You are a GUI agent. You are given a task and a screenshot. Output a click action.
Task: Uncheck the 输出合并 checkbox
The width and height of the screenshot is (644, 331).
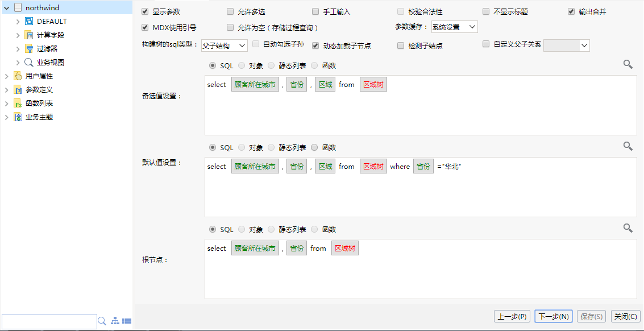571,11
